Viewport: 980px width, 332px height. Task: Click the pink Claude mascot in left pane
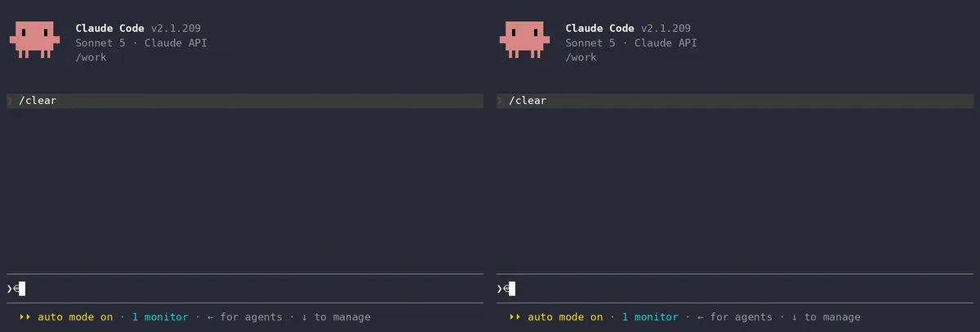(34, 40)
